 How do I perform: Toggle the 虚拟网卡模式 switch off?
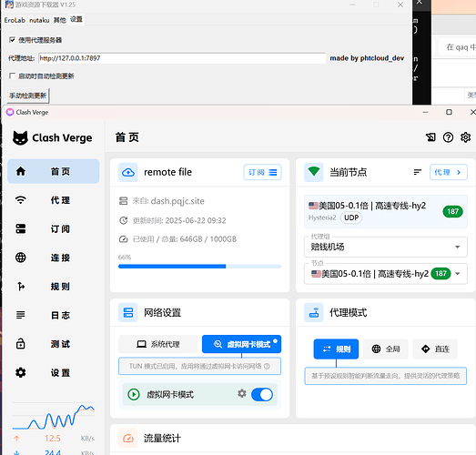[262, 394]
